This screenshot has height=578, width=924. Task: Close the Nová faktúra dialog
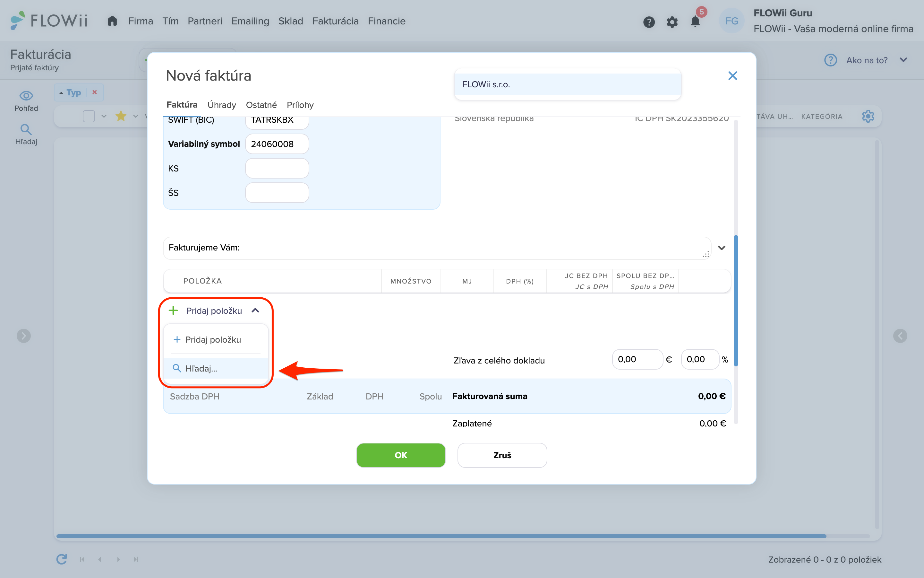[x=732, y=76]
